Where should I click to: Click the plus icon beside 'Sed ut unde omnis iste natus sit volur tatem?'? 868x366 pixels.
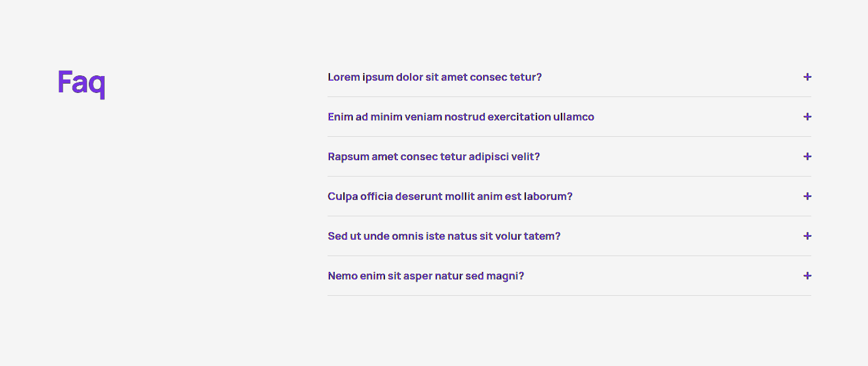[807, 236]
